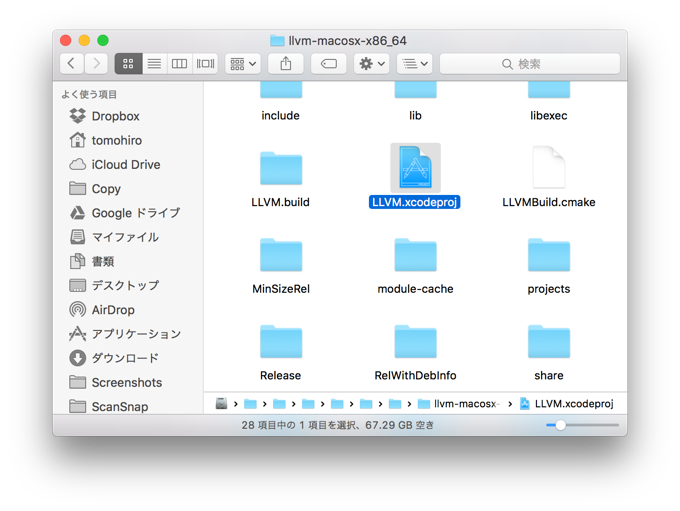Select the RelWithDebInfo folder
This screenshot has width=680, height=511.
click(x=415, y=342)
